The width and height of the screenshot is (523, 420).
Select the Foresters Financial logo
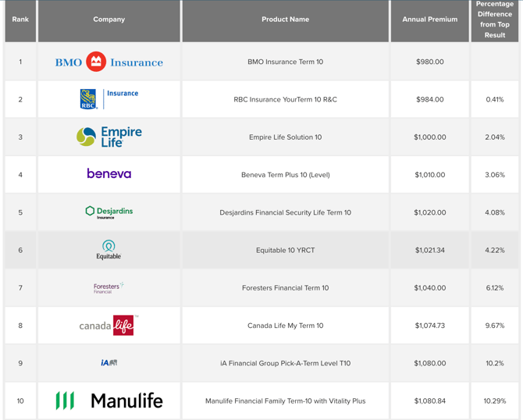tap(109, 288)
